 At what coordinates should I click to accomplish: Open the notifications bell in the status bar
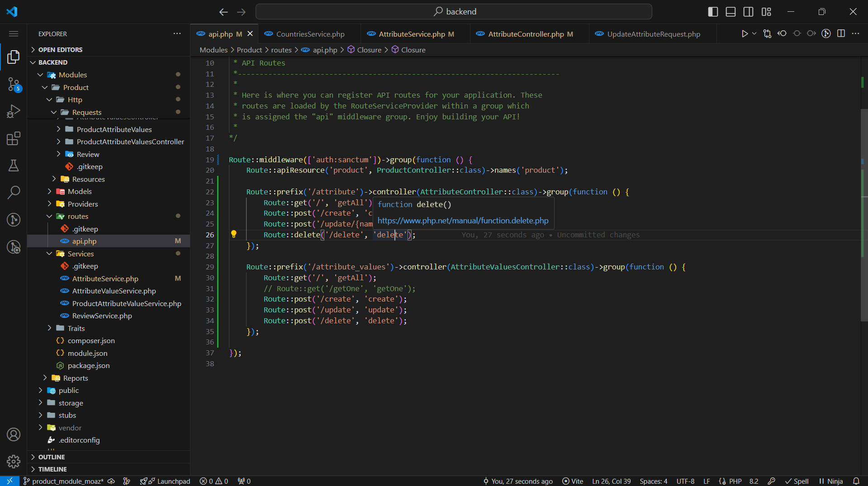pos(856,481)
